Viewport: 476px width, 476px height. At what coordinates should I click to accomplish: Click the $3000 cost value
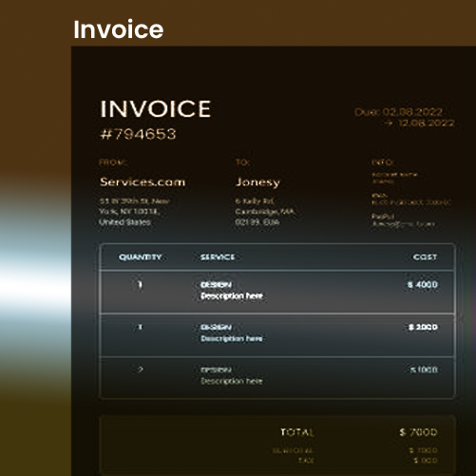[x=423, y=327]
